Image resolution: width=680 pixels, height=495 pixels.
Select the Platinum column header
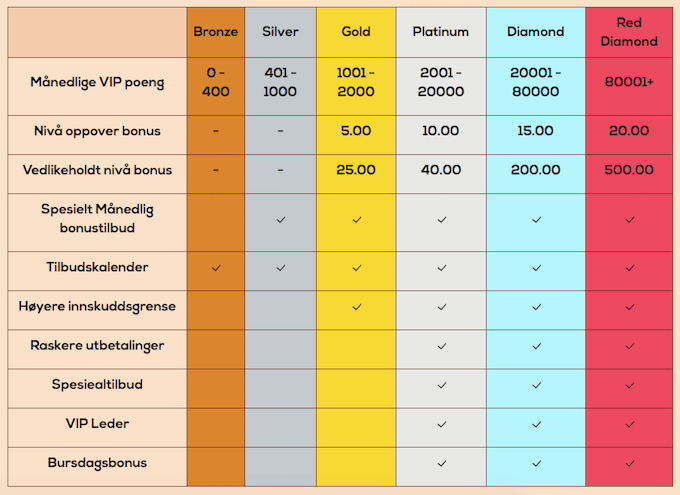[441, 32]
